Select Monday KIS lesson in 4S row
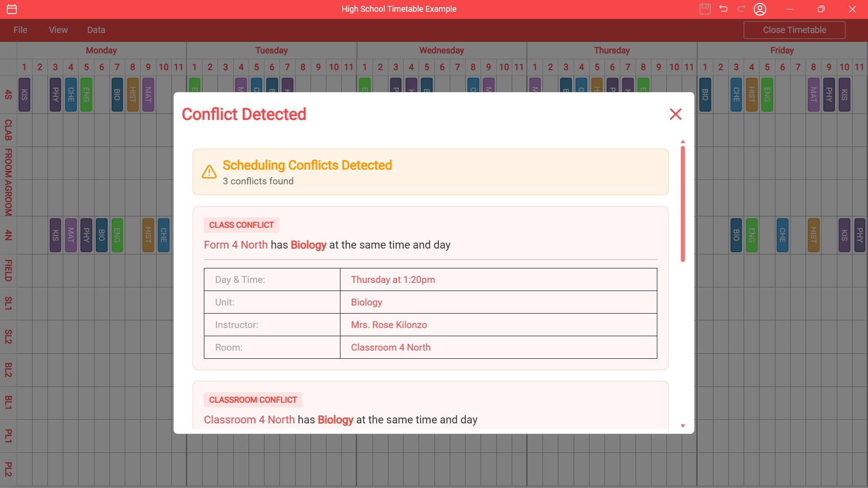The image size is (868, 488). coord(24,95)
